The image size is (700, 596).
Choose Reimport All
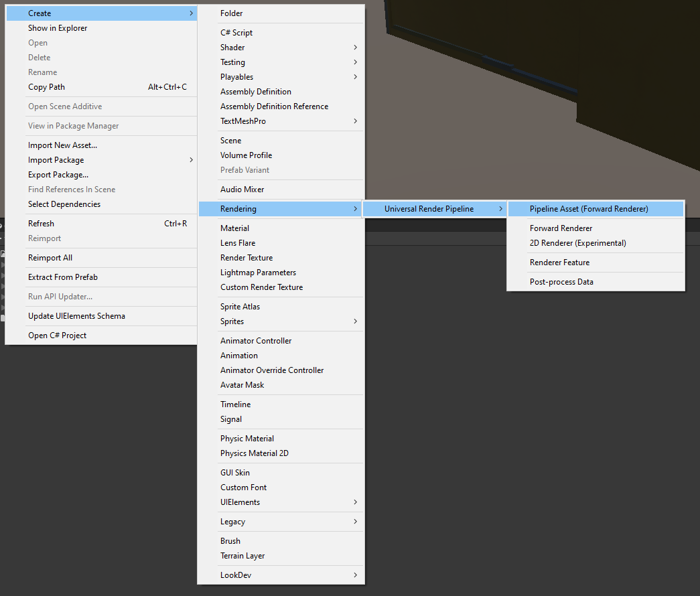coord(101,258)
